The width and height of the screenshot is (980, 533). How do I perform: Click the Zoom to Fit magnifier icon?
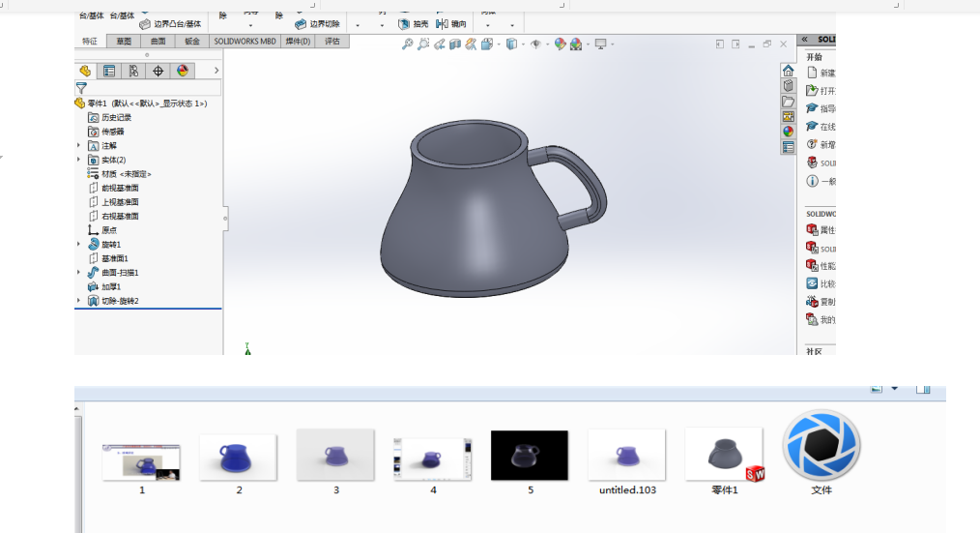click(408, 44)
